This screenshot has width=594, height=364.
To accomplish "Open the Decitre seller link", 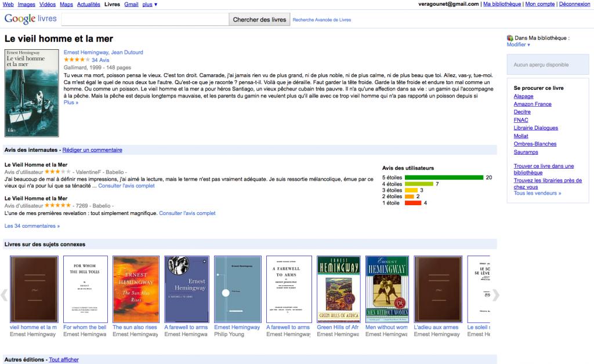I will 522,112.
